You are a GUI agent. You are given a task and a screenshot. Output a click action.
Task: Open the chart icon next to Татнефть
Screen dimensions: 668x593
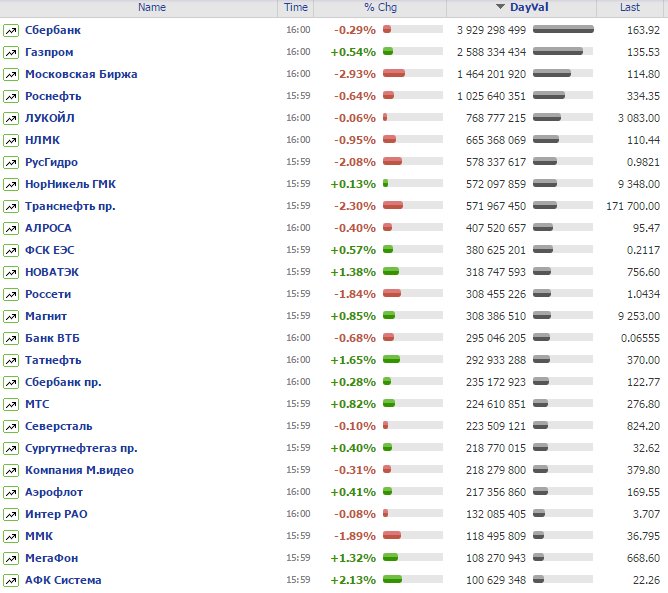coord(10,360)
